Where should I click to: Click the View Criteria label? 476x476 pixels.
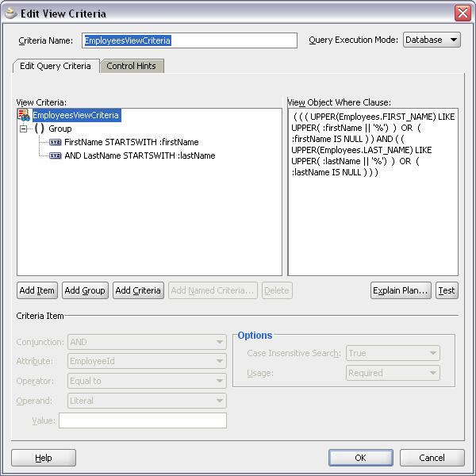pyautogui.click(x=41, y=102)
